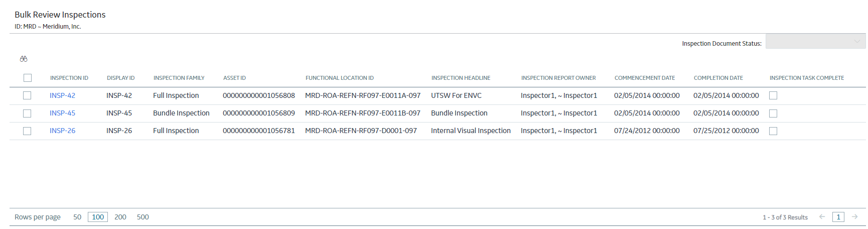Open the INSP-42 inspection link

pyautogui.click(x=62, y=95)
